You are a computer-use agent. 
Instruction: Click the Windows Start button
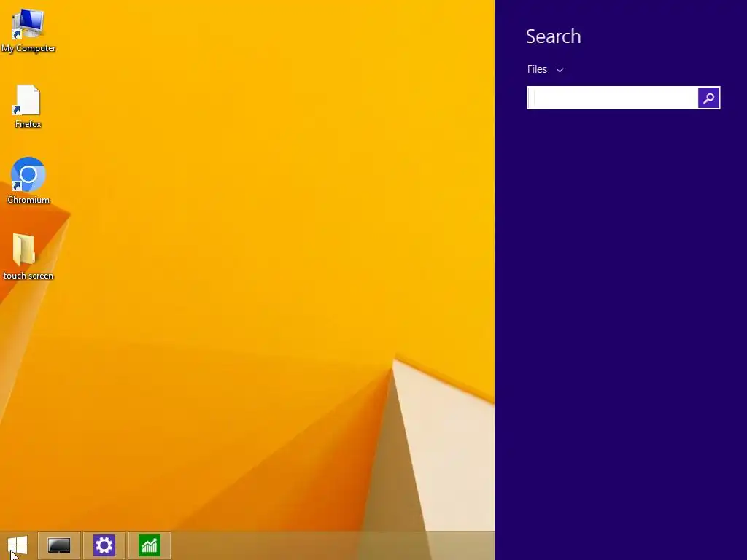(x=18, y=545)
